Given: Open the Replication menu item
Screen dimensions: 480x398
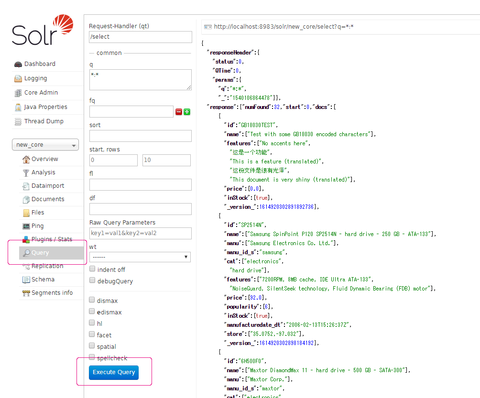Looking at the screenshot, I should [47, 266].
